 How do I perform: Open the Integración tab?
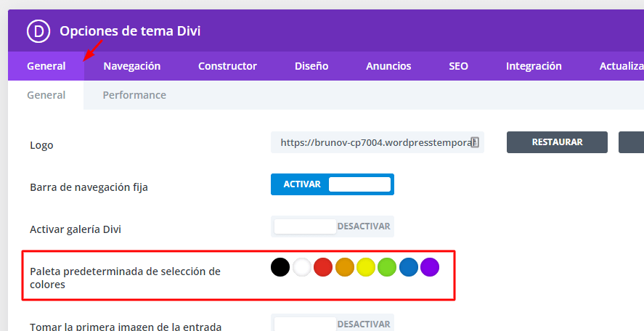tap(534, 66)
